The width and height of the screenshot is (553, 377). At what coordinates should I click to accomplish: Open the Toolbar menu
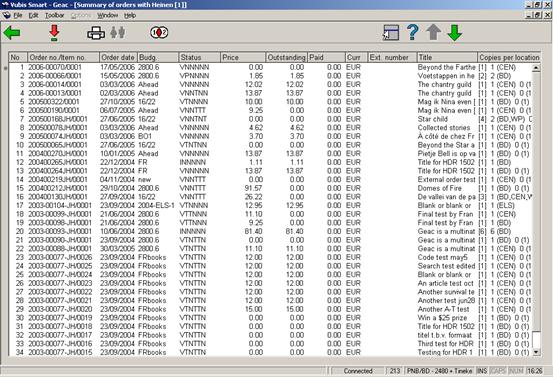coord(54,16)
